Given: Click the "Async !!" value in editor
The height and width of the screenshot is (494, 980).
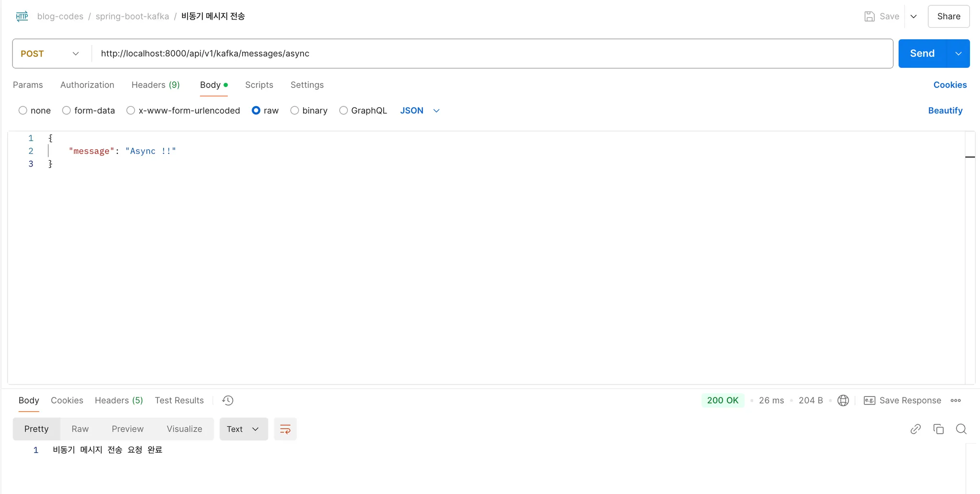Looking at the screenshot, I should [x=151, y=151].
